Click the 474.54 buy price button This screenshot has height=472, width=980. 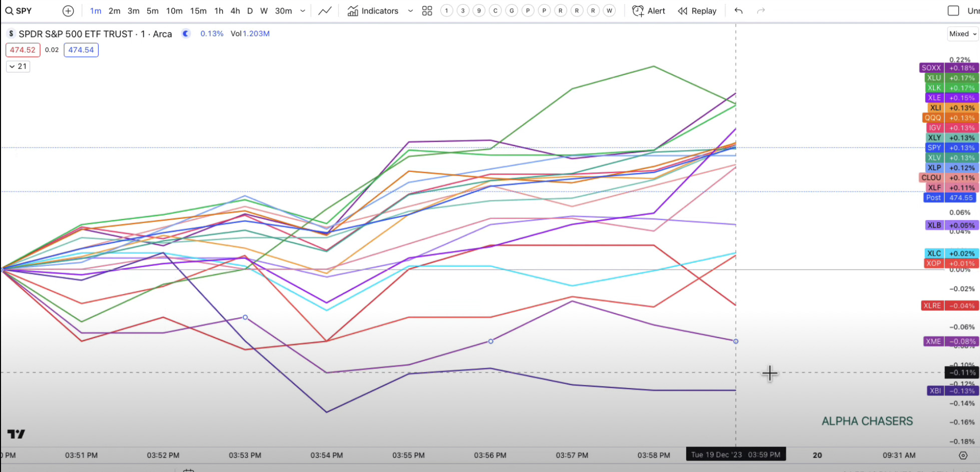point(81,50)
